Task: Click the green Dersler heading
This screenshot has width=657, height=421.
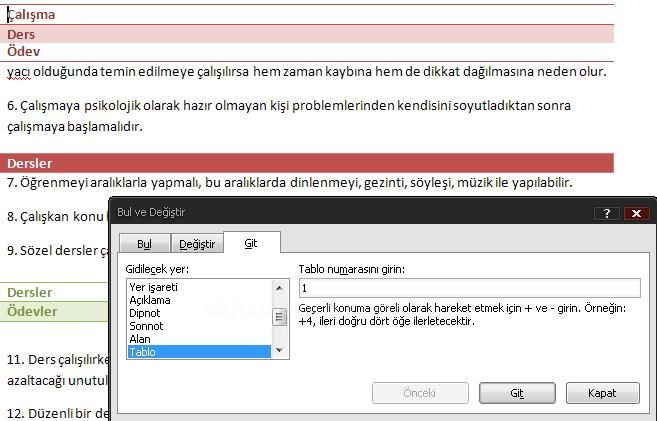Action: [30, 292]
